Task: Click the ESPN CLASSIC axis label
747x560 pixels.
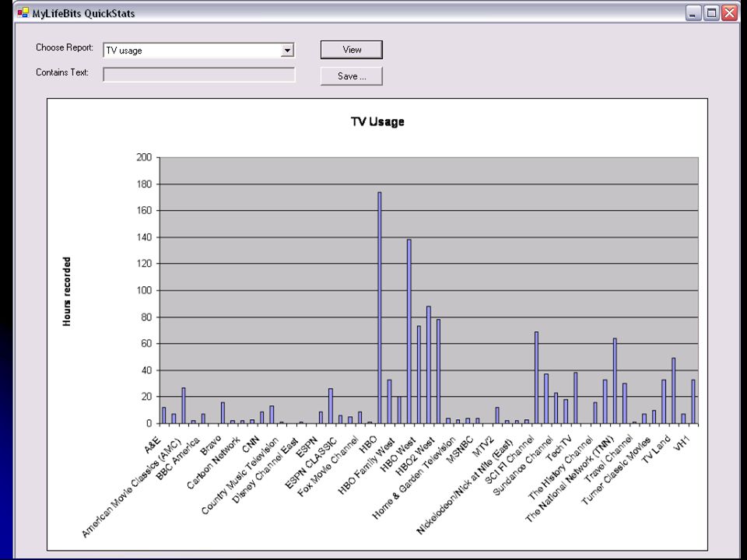Action: pos(311,464)
